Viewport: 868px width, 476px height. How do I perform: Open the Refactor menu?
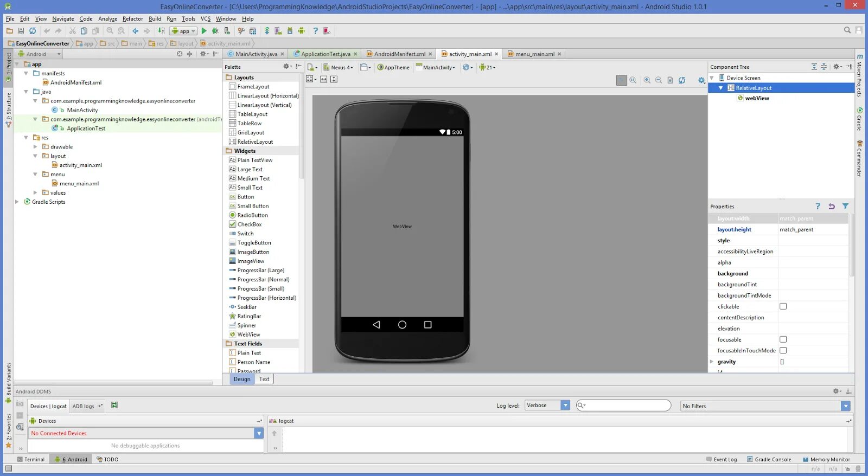tap(132, 18)
